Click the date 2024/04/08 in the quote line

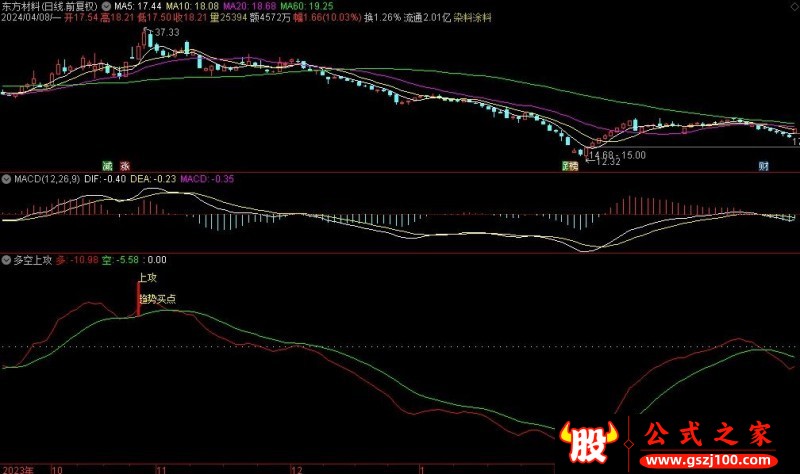(25, 18)
